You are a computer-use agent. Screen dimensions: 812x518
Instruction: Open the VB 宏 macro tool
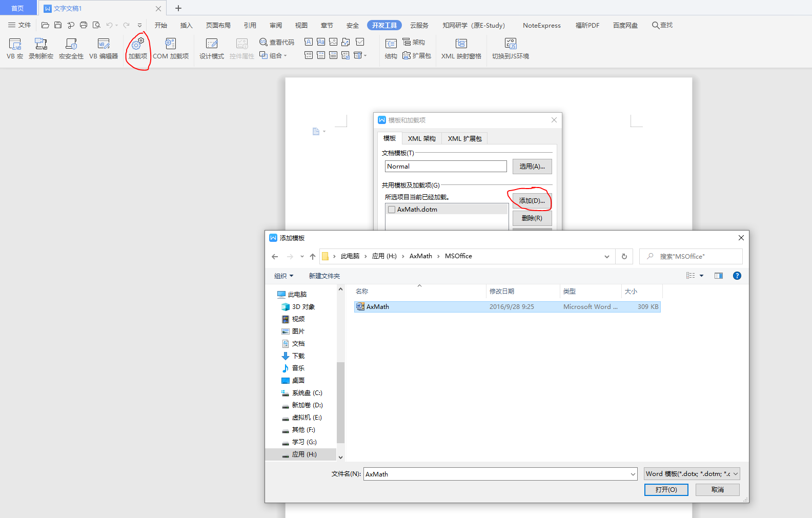point(15,49)
